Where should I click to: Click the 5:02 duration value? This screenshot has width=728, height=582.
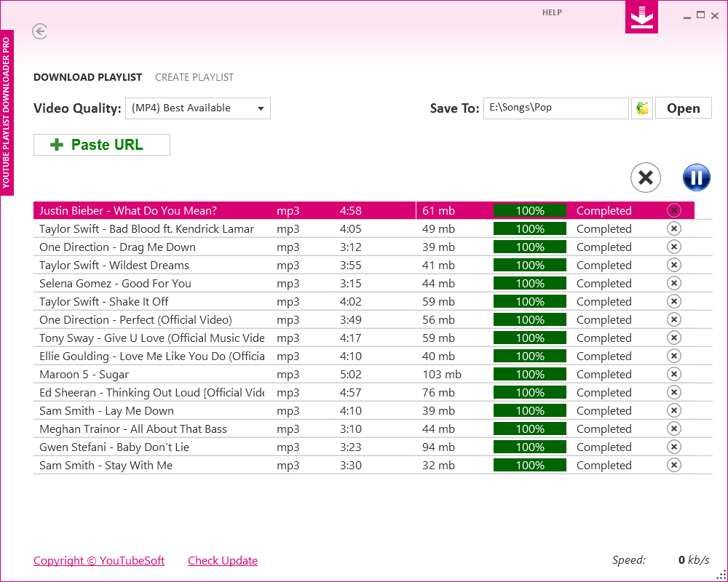pyautogui.click(x=351, y=375)
